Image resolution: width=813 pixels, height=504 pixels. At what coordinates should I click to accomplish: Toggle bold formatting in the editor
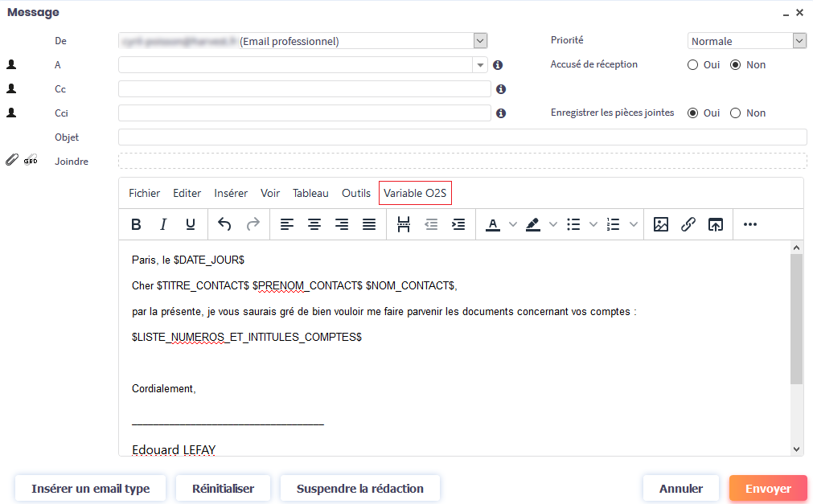pos(136,225)
